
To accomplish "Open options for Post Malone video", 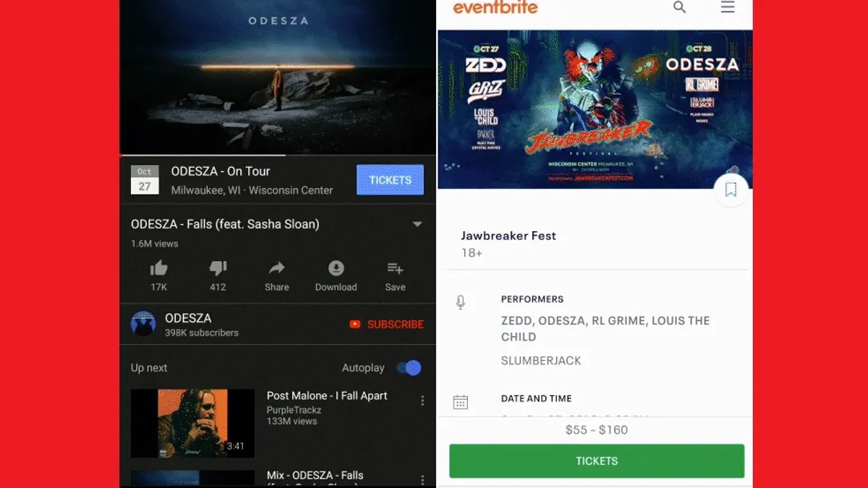I will click(422, 401).
